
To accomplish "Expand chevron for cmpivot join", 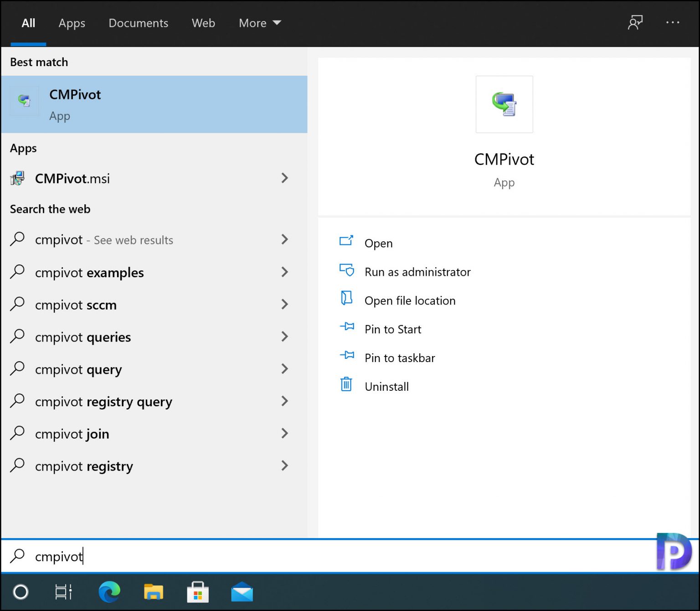I will (285, 434).
